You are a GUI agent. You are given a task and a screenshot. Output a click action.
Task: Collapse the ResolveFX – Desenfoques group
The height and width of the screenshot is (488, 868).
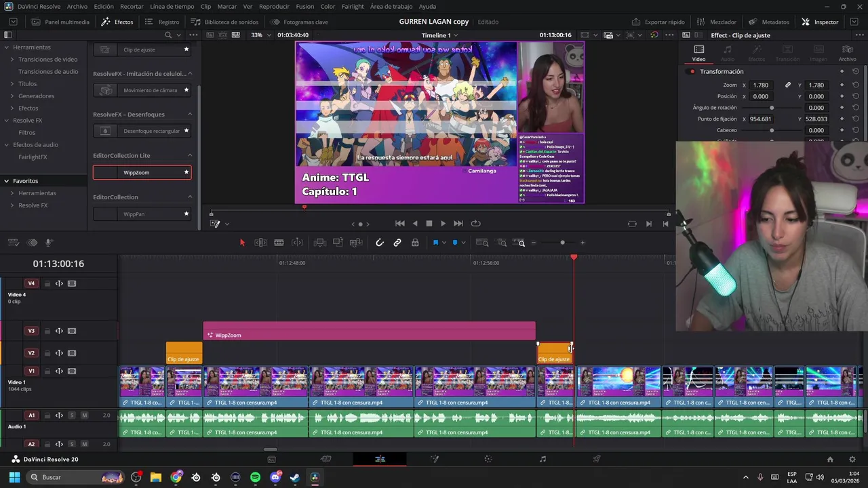click(x=190, y=114)
